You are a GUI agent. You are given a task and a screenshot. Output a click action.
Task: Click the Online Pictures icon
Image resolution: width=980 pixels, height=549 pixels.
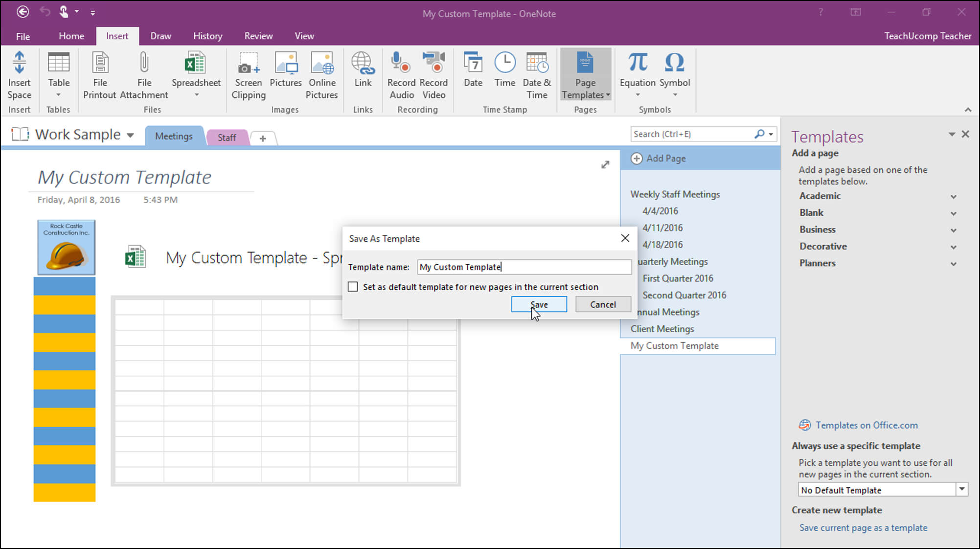point(322,64)
